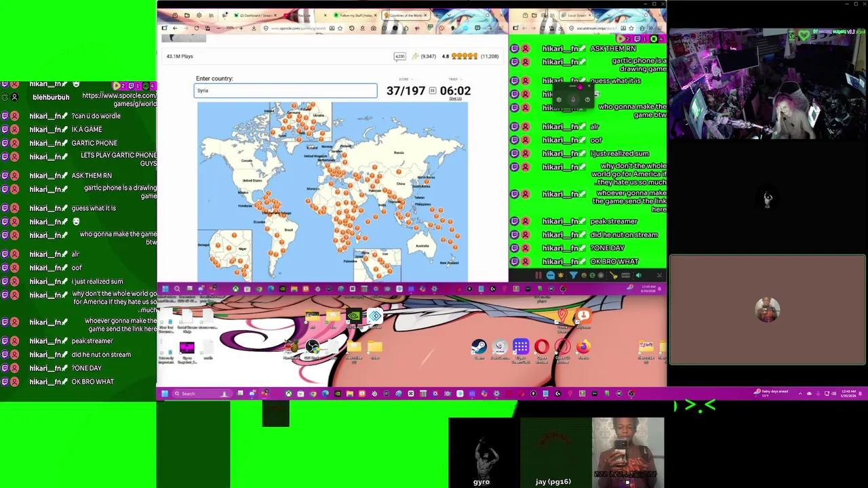Screen dimensions: 868x488
Task: Clear chat with the broom icon
Action: 614,276
